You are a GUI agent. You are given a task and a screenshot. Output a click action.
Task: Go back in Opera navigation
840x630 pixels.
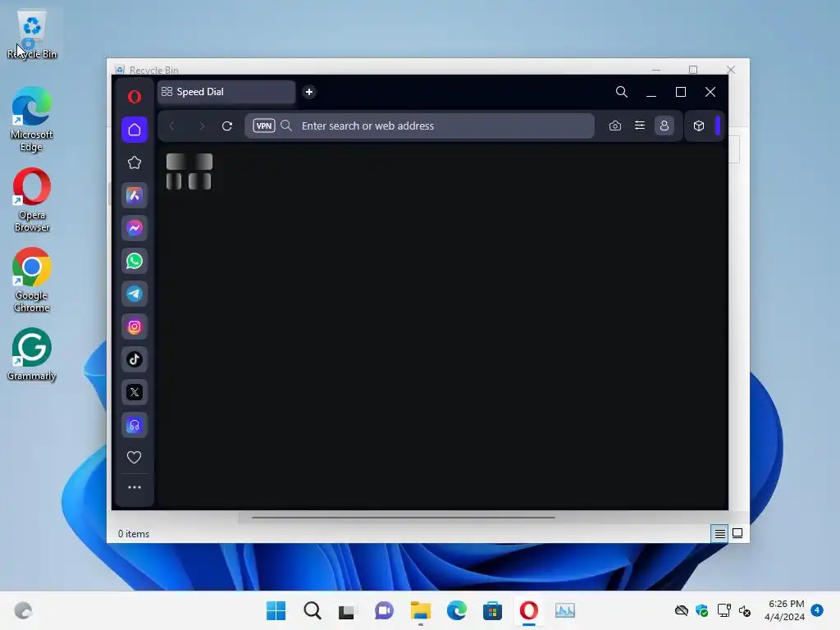[x=172, y=126]
